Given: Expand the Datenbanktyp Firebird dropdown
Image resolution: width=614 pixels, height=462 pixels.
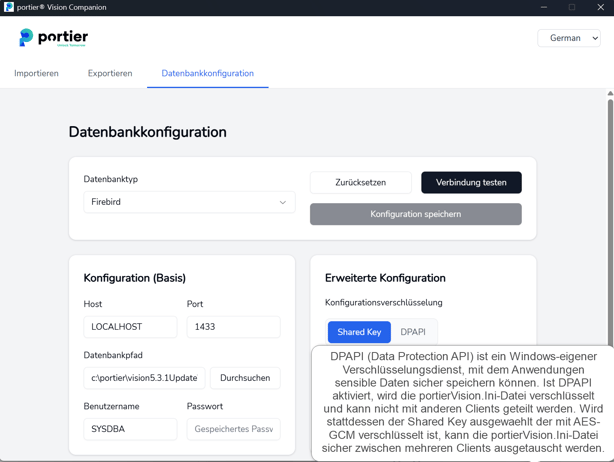Looking at the screenshot, I should click(188, 202).
